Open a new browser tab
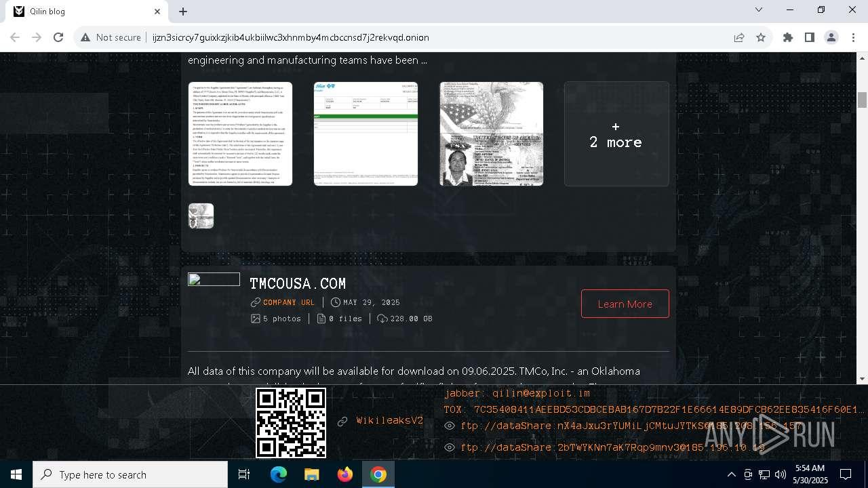The image size is (868, 488). tap(183, 12)
